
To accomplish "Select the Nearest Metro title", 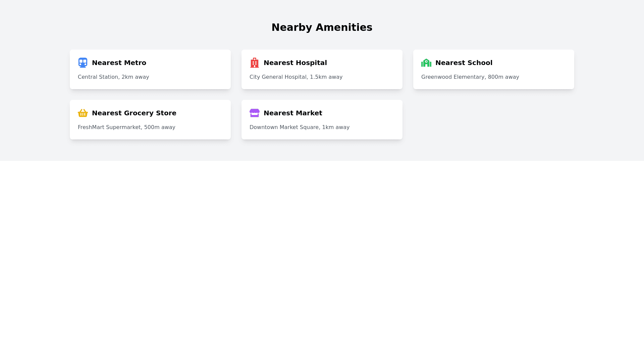I will [119, 63].
